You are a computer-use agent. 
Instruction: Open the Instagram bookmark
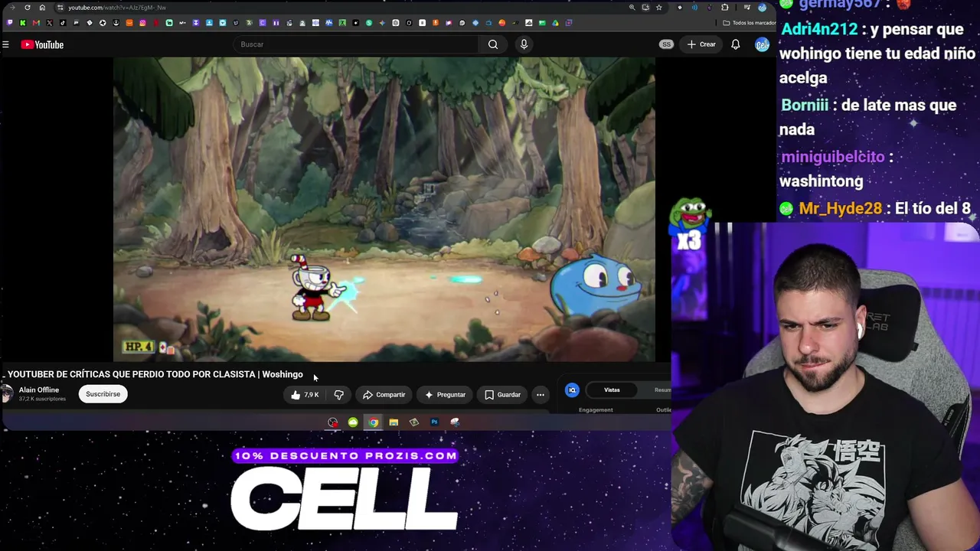click(x=142, y=23)
